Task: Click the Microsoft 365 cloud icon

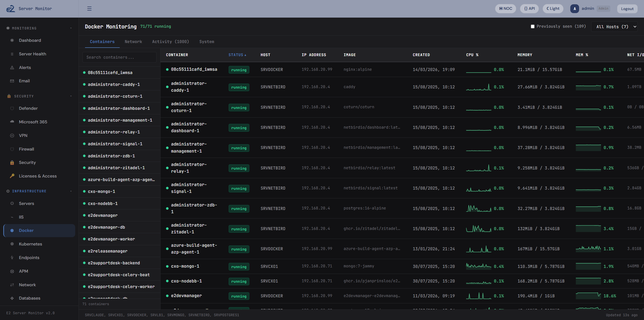Action: pos(12,122)
